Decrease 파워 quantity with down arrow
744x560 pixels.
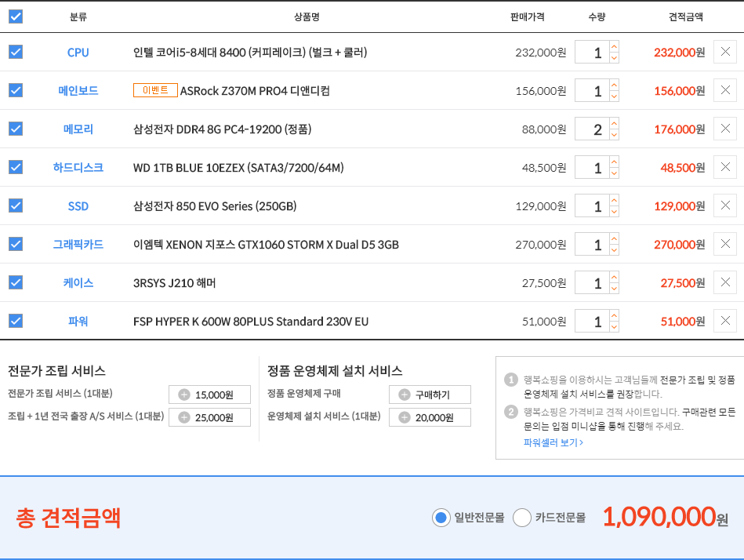614,327
